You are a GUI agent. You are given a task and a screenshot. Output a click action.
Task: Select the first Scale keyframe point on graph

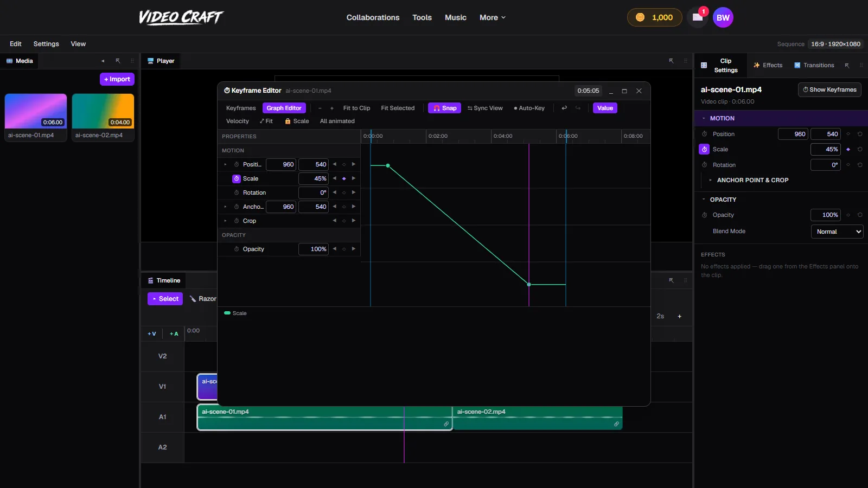pos(388,165)
